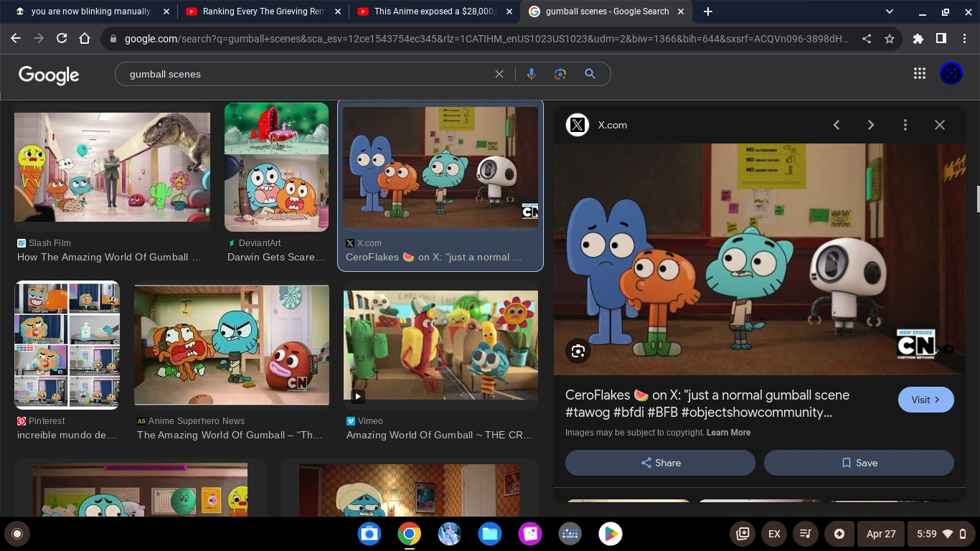Open Chrome's side panel
The height and width of the screenshot is (551, 980).
pyautogui.click(x=941, y=39)
